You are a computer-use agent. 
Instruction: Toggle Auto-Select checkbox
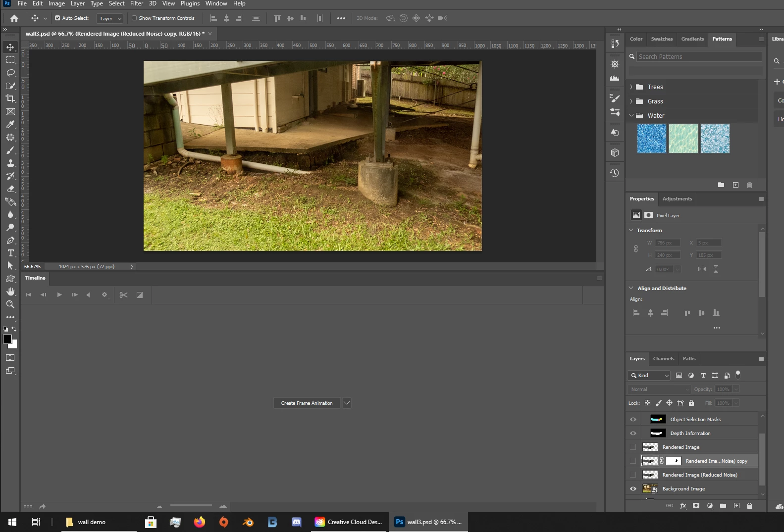(x=57, y=18)
